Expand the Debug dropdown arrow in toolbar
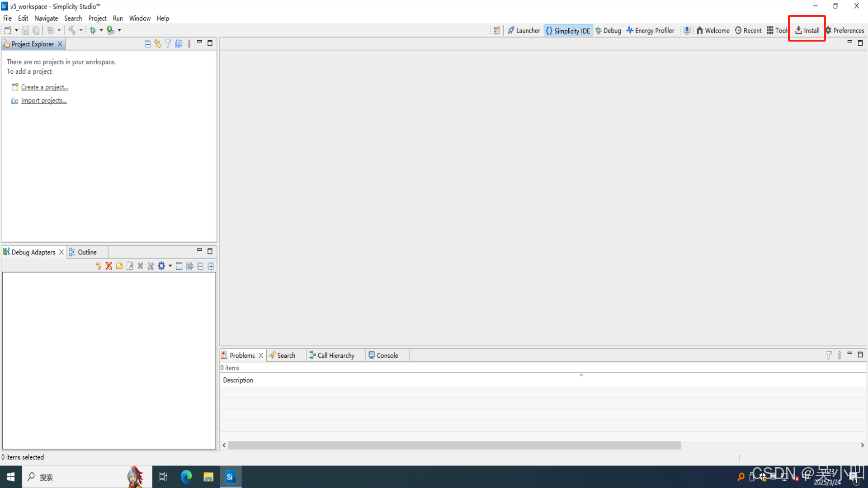 (x=101, y=30)
